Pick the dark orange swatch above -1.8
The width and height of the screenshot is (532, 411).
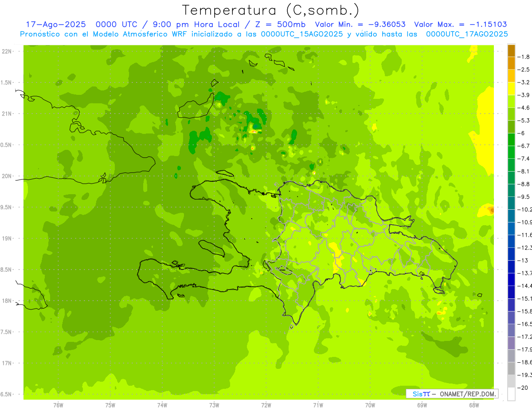coord(511,51)
